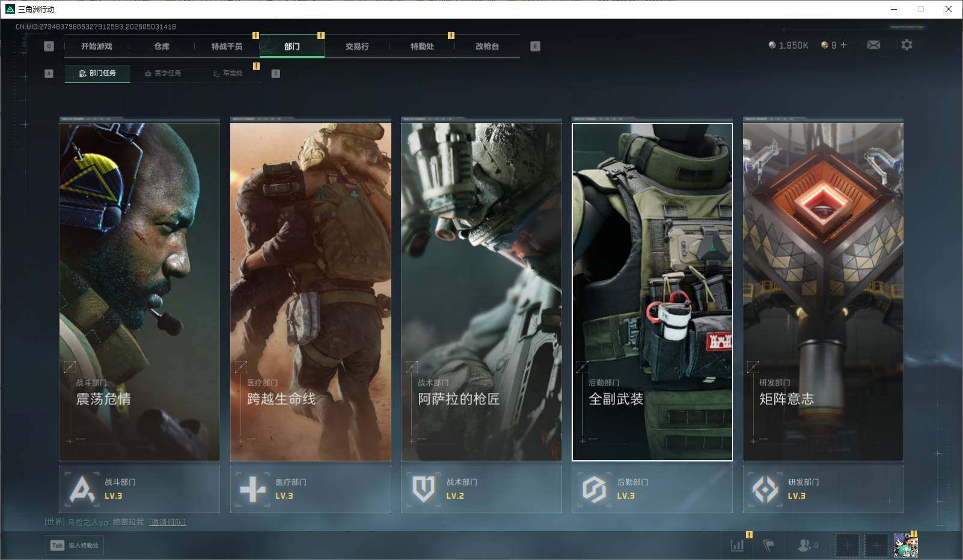Open the 军需处 sub-tab

(228, 73)
